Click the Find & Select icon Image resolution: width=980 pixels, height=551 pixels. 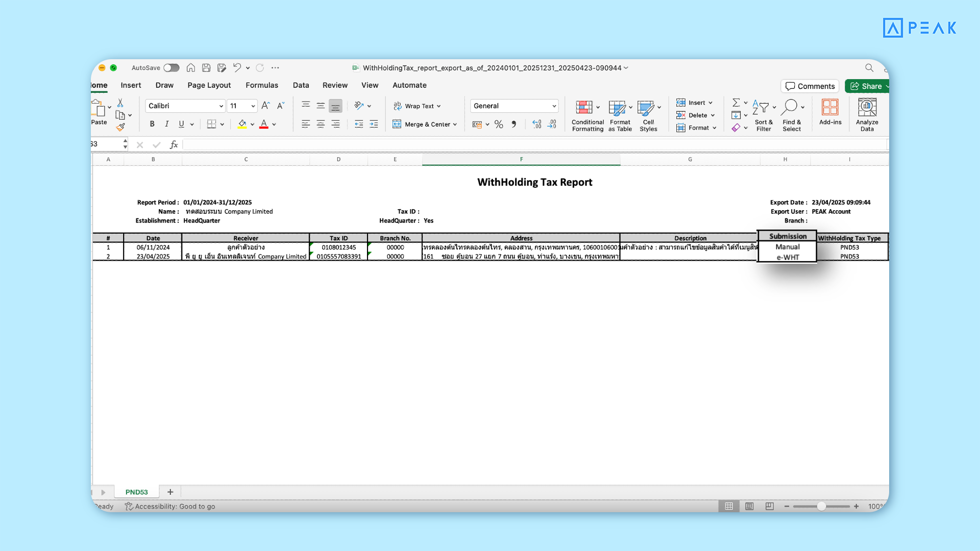[792, 113]
